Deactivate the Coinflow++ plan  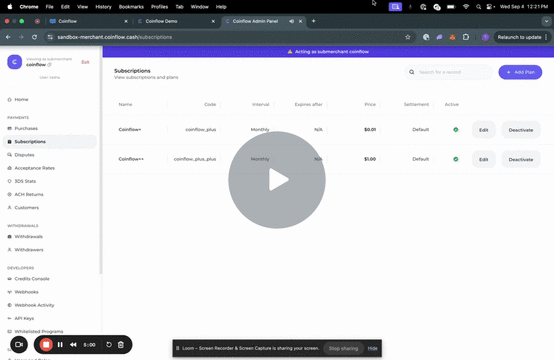pyautogui.click(x=521, y=159)
